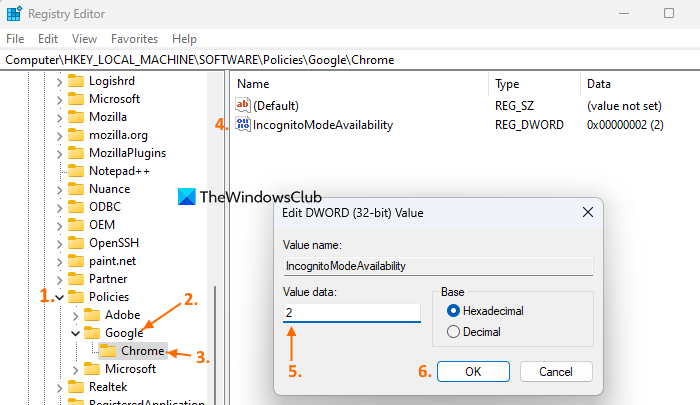
Task: Click the top-level Microsoft folder icon above Mozilla
Action: click(76, 99)
